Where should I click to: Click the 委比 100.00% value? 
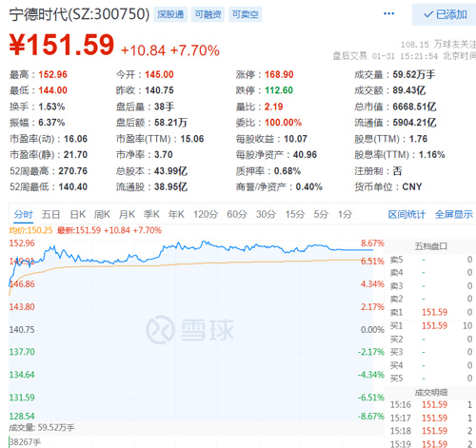tap(283, 123)
